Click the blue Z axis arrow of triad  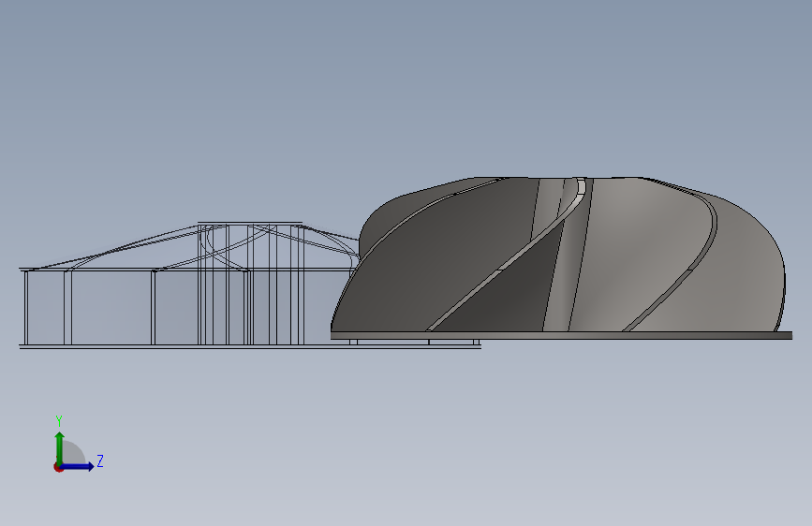(78, 466)
